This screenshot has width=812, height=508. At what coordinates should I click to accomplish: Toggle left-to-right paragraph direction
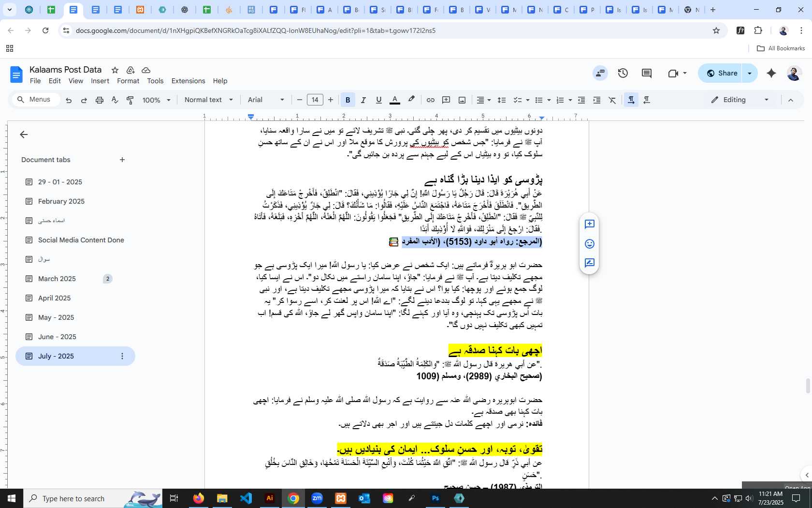631,100
